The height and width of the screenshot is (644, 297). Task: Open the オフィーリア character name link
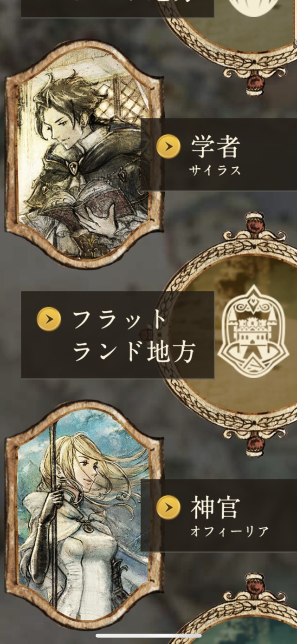point(229,531)
